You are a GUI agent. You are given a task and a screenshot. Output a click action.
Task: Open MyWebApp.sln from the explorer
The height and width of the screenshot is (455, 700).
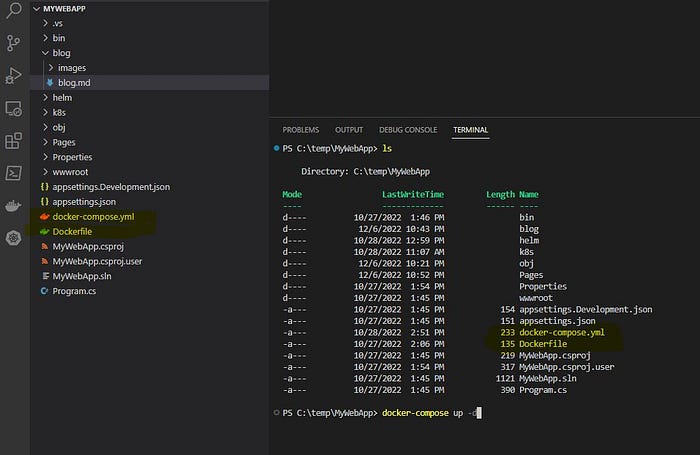pos(82,276)
